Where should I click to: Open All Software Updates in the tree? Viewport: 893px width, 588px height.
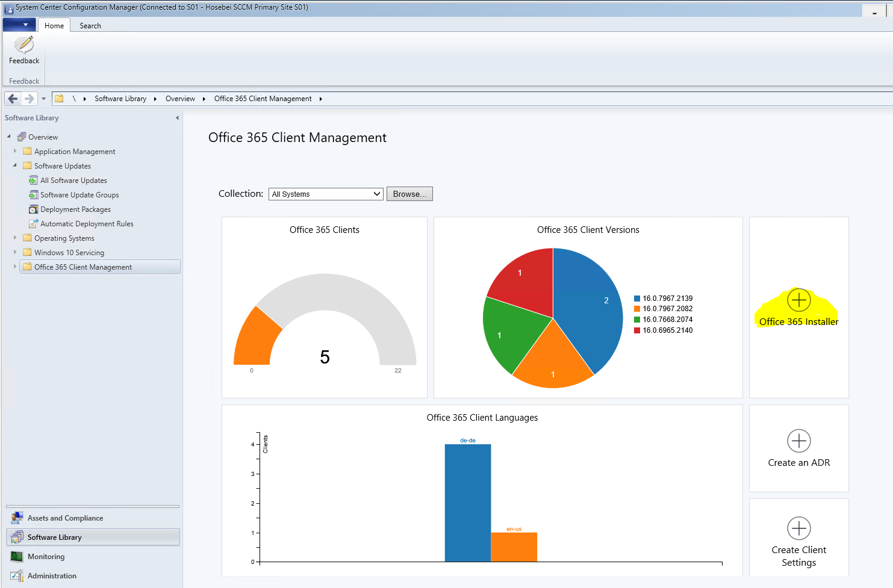coord(73,181)
